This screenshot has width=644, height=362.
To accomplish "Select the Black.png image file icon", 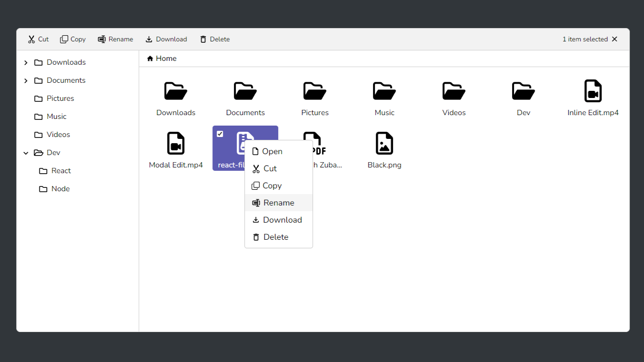I will (x=384, y=143).
